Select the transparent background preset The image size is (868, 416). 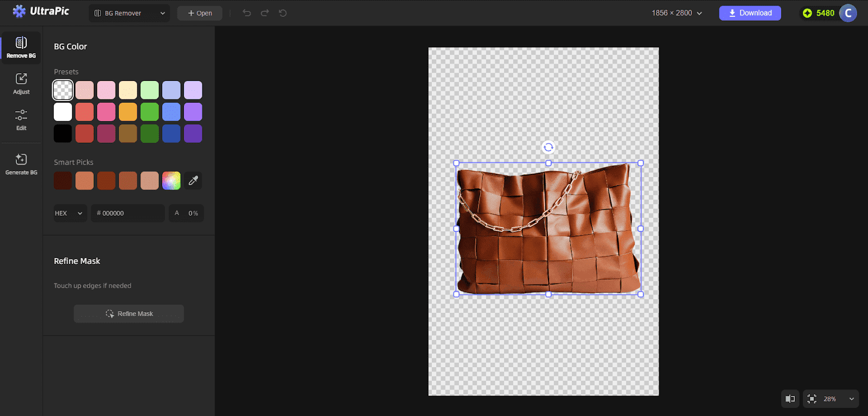pos(63,90)
